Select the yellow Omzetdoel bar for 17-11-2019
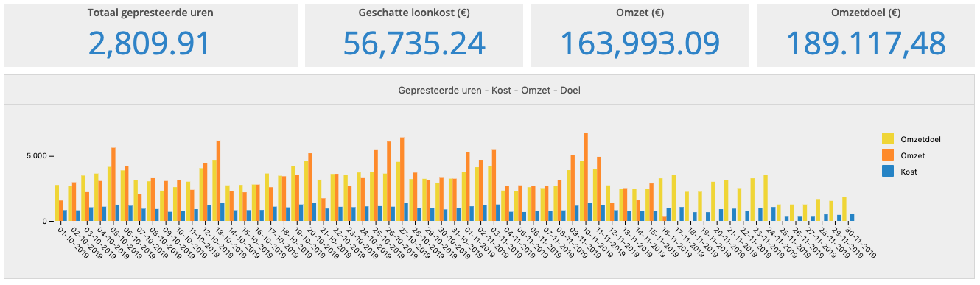 tap(673, 198)
